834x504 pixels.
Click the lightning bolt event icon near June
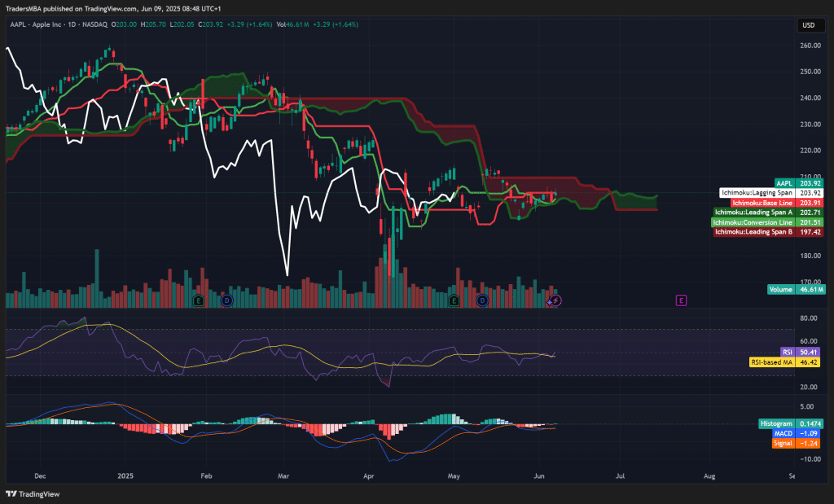556,300
